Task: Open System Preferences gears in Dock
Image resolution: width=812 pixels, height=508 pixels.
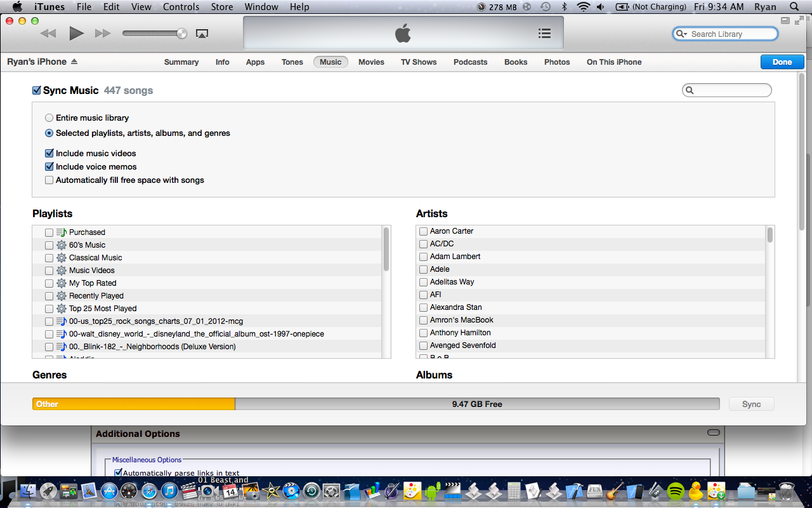Action: 331,491
